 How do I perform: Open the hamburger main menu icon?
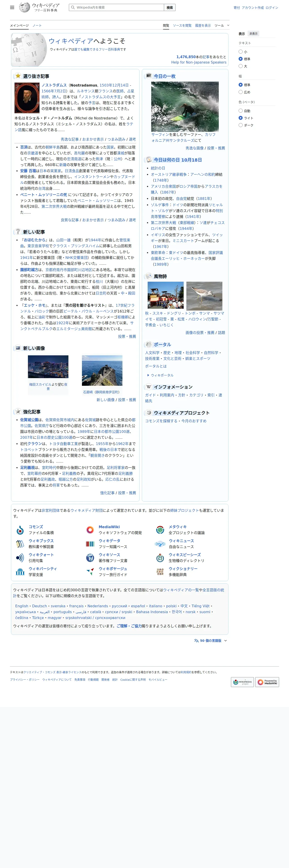12,7
